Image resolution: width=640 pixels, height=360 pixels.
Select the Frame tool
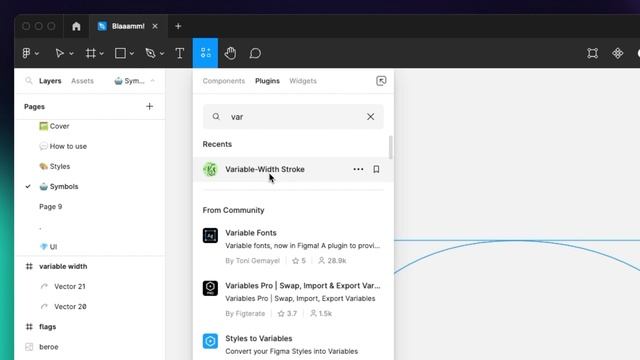tap(91, 53)
